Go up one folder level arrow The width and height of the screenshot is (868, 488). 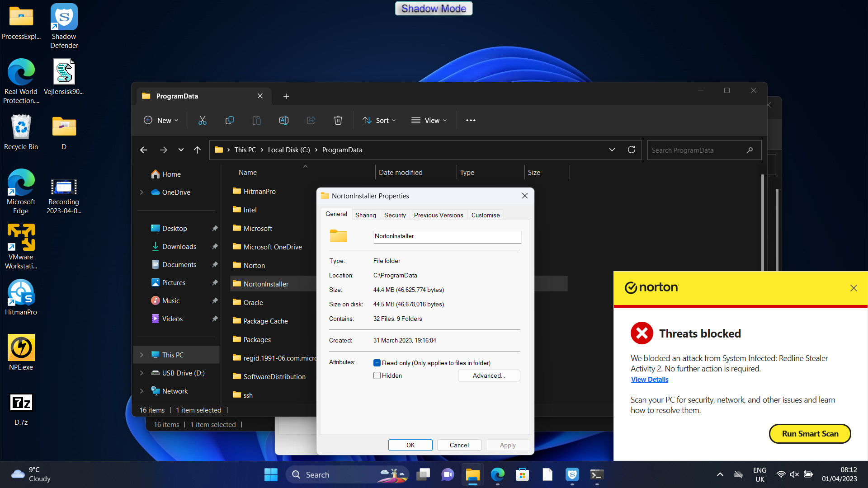click(197, 150)
